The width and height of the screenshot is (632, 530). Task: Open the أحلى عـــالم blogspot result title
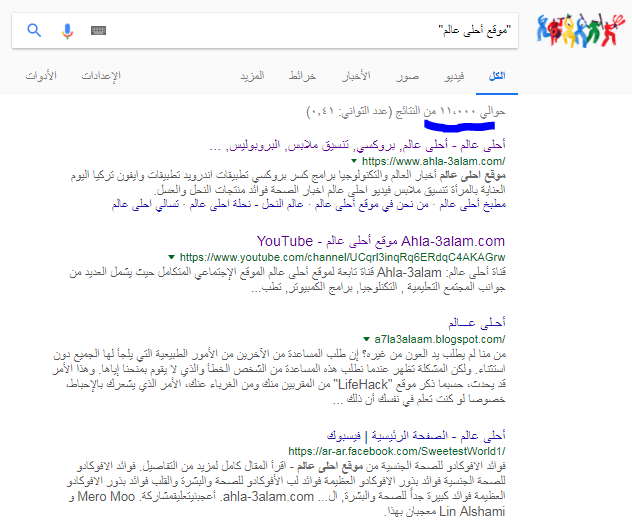click(477, 323)
